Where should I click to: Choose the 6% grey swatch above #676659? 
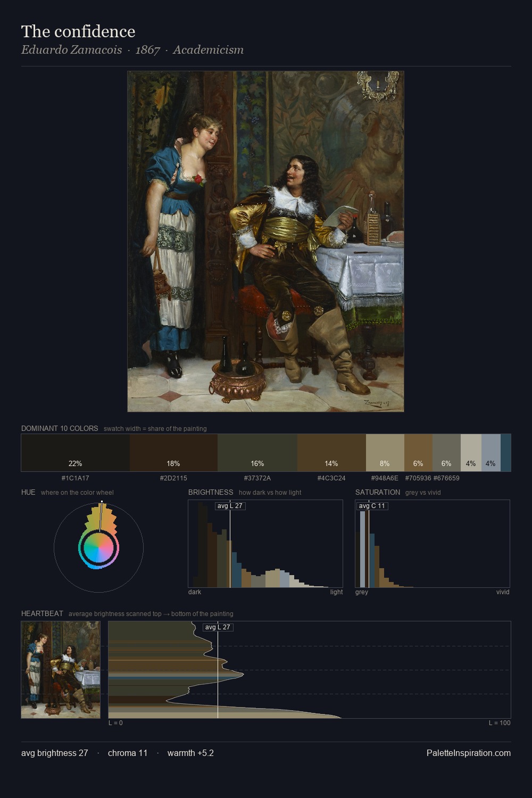446,453
